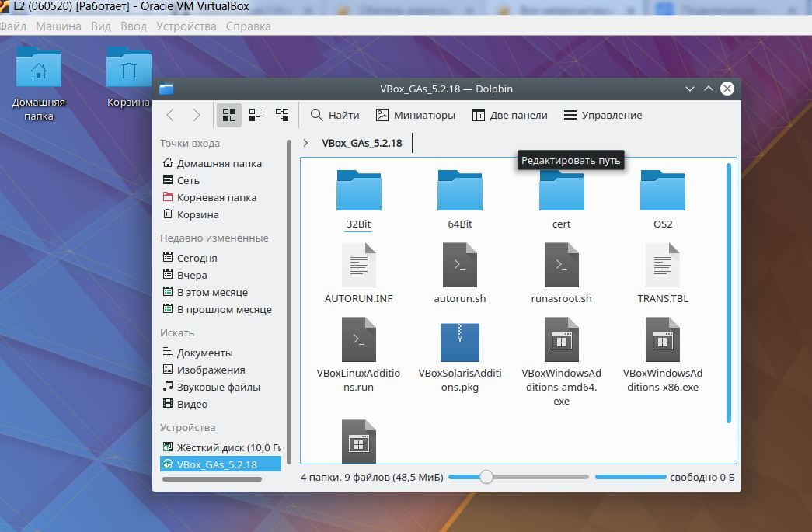This screenshot has width=812, height=532.
Task: Select VBox_GAs_5.2.18 device in sidebar
Action: click(221, 464)
